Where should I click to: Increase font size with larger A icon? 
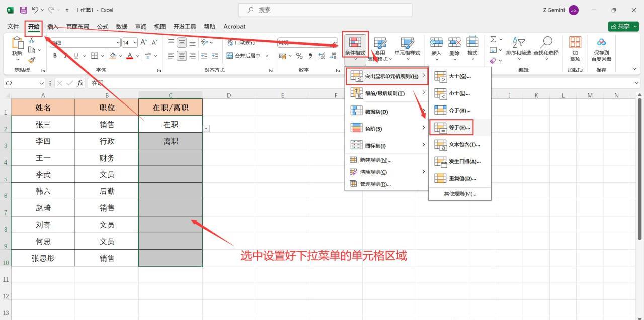tap(144, 43)
